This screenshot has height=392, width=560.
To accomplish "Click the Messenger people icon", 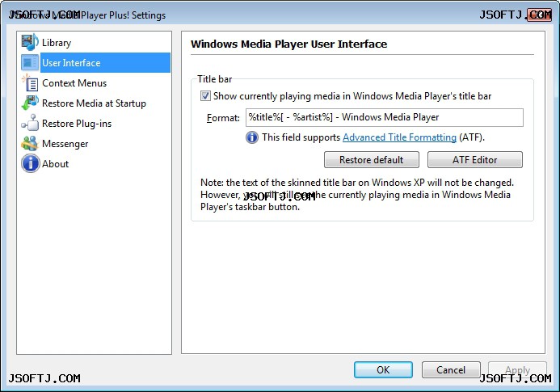I will [30, 144].
